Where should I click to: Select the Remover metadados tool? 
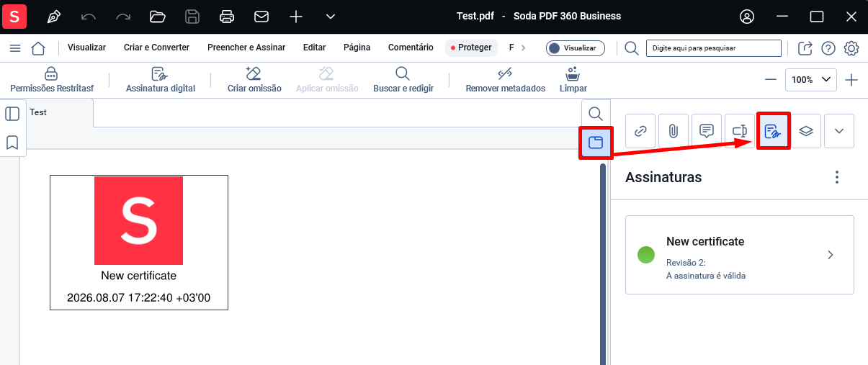click(505, 80)
